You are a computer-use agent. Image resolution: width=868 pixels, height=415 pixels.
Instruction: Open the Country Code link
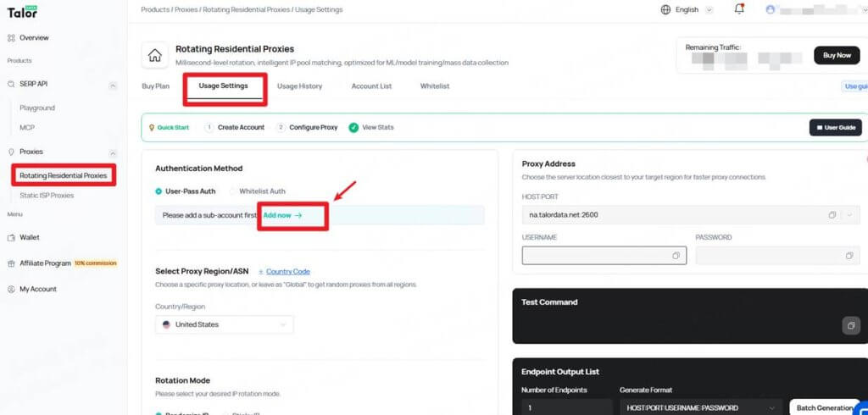pyautogui.click(x=288, y=272)
